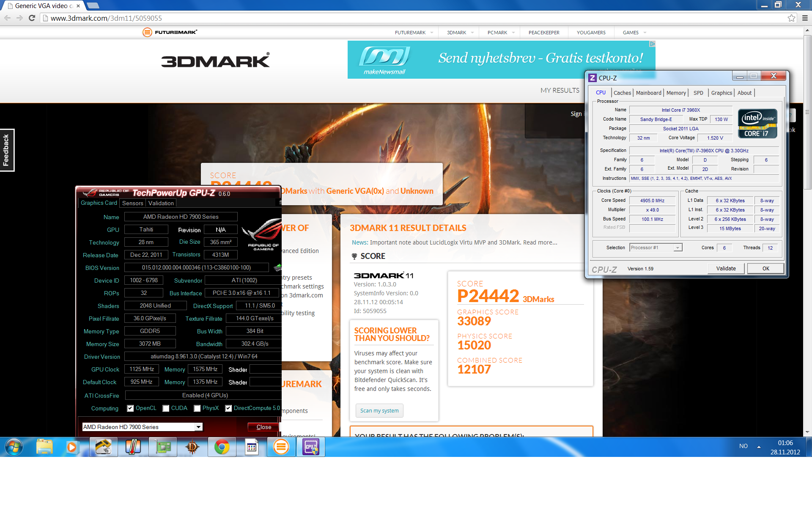Image resolution: width=812 pixels, height=506 pixels.
Task: Open the Memory tab in CPU-Z
Action: tap(676, 93)
